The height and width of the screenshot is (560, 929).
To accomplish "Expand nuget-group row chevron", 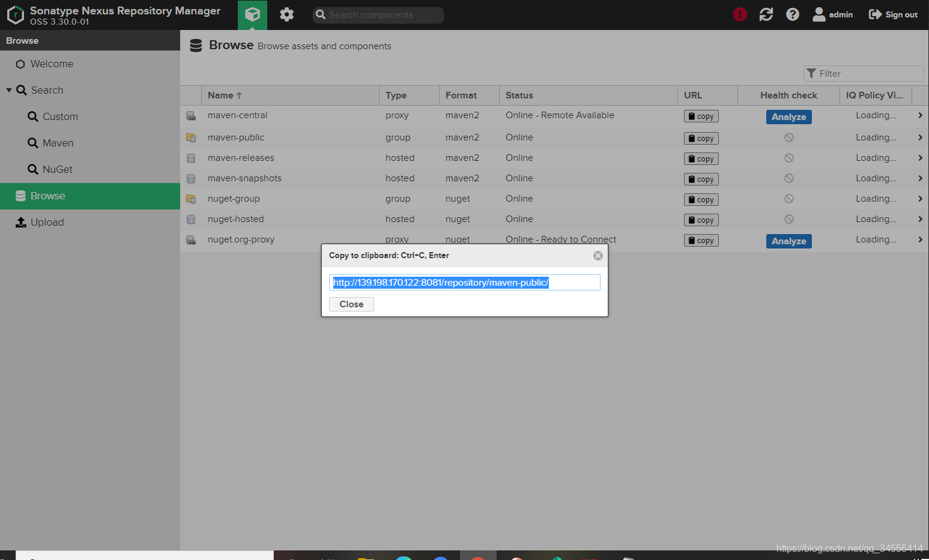I will click(x=920, y=199).
